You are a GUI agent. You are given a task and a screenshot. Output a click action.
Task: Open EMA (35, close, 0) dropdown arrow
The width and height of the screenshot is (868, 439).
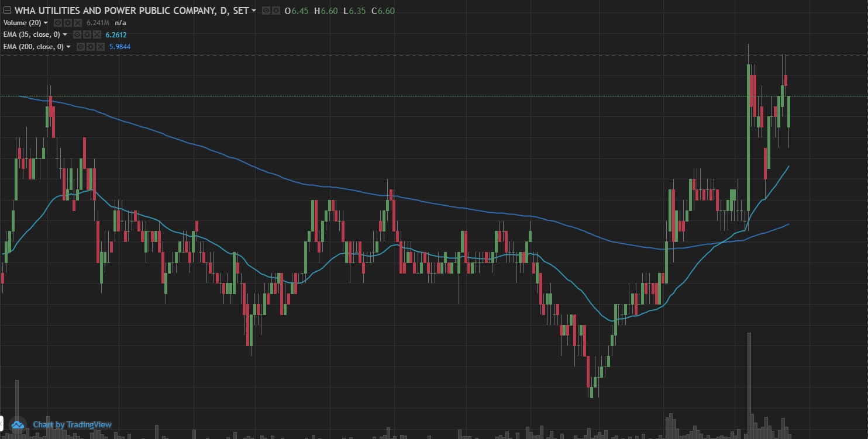(x=65, y=34)
